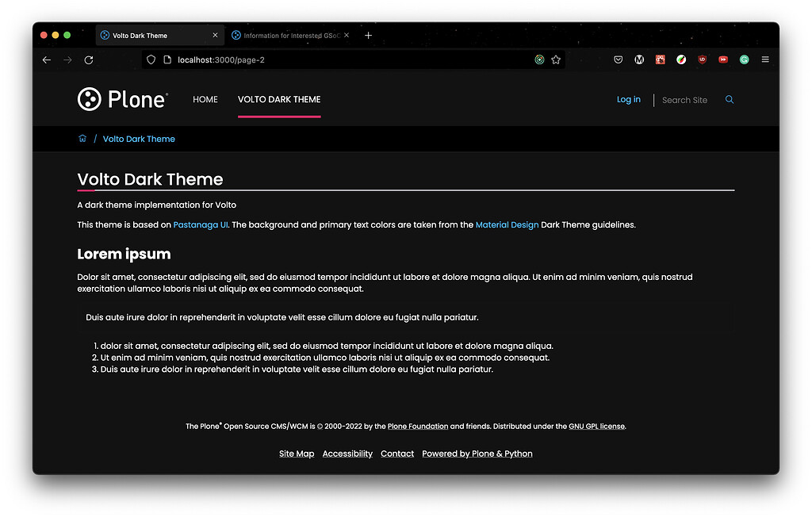Open site search via magnifier icon
This screenshot has height=517, width=812.
(729, 99)
